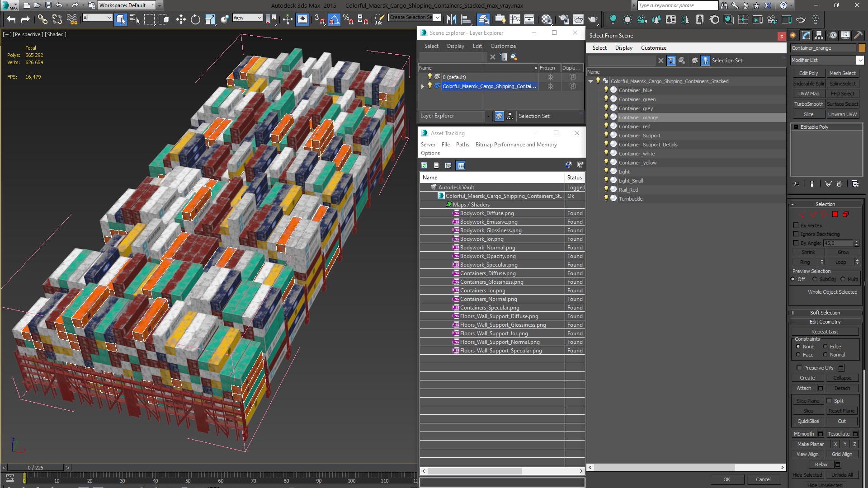This screenshot has width=868, height=488.
Task: Click the Unlink Selection tool
Action: tap(57, 19)
